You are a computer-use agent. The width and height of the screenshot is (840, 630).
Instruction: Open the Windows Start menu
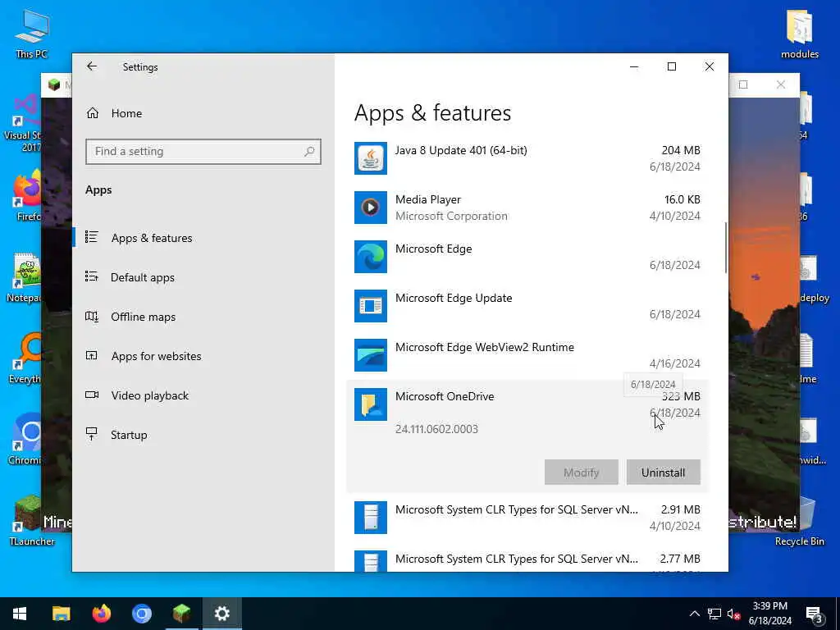pyautogui.click(x=20, y=614)
